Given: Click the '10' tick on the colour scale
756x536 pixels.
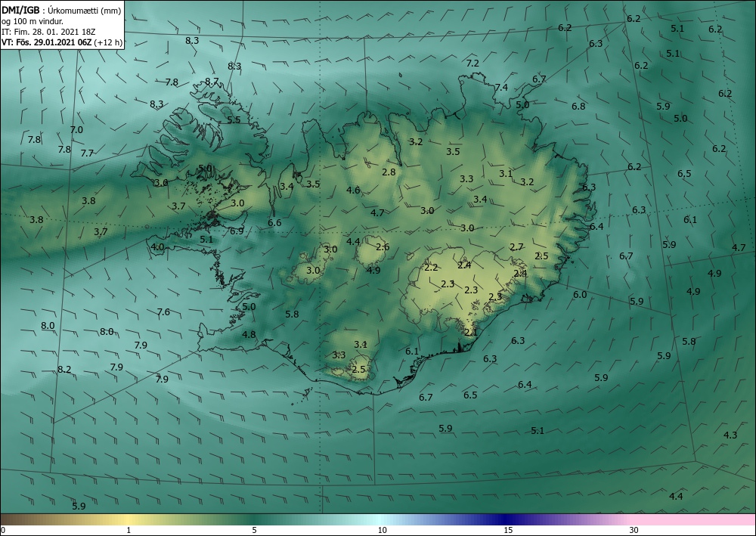Looking at the screenshot, I should point(382,530).
